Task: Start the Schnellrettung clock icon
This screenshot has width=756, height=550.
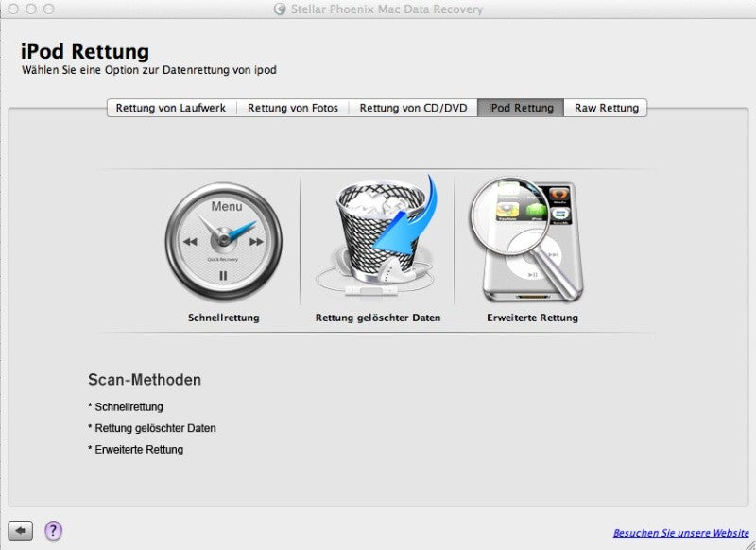Action: click(x=224, y=241)
